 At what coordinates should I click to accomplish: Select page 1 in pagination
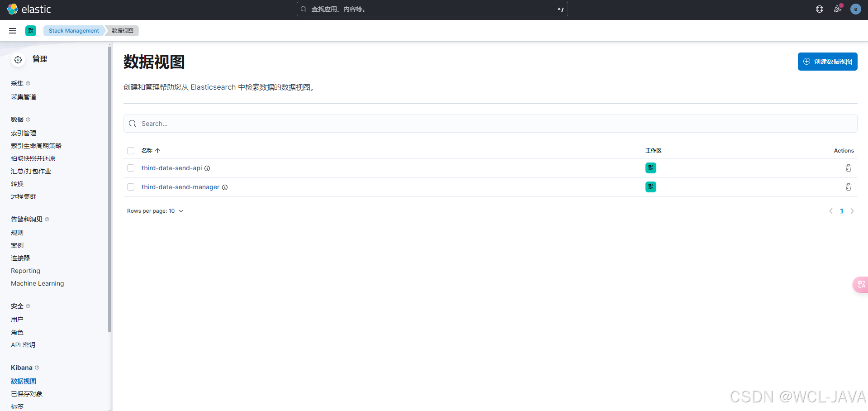click(x=842, y=211)
